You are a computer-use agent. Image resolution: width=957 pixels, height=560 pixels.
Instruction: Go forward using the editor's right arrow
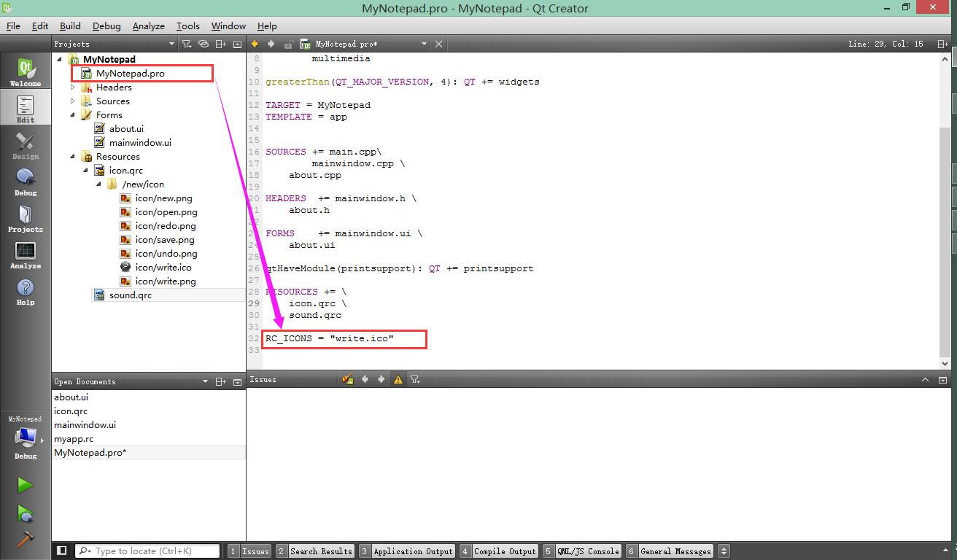click(x=271, y=44)
